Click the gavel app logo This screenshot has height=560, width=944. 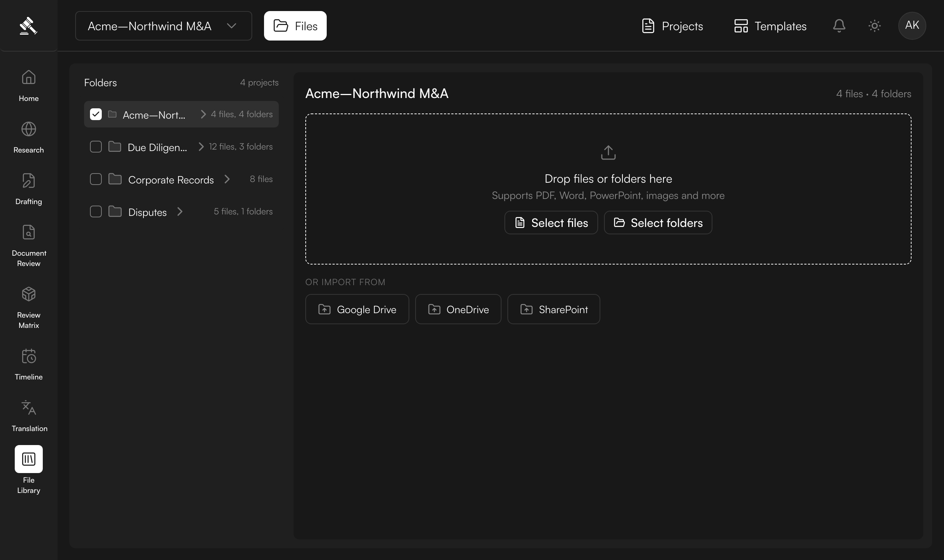[x=28, y=26]
